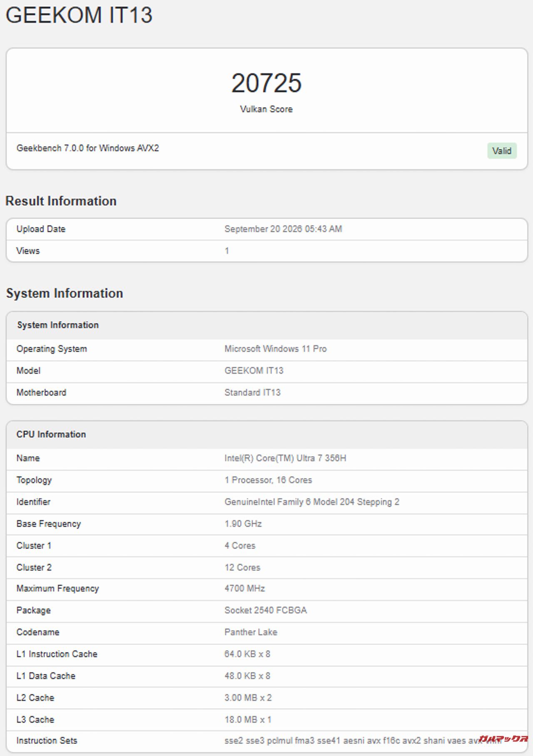Click the Base Frequency label
The height and width of the screenshot is (756, 533).
[49, 524]
